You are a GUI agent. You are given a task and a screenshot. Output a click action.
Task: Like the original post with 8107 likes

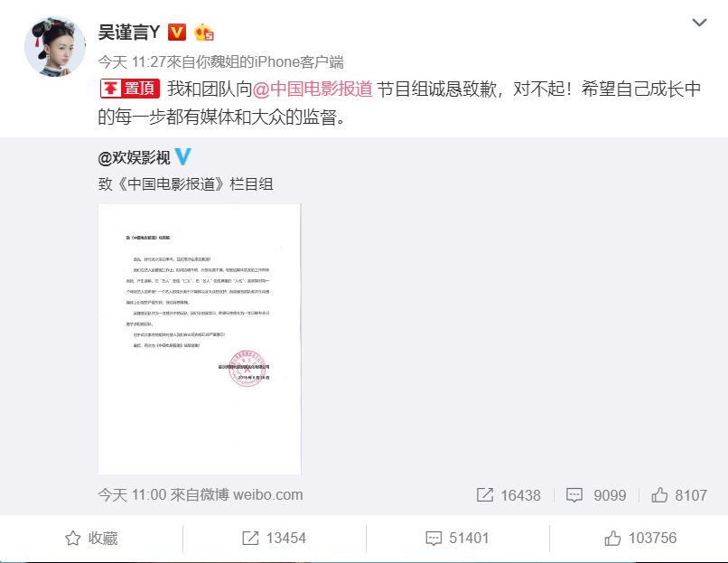click(x=679, y=495)
